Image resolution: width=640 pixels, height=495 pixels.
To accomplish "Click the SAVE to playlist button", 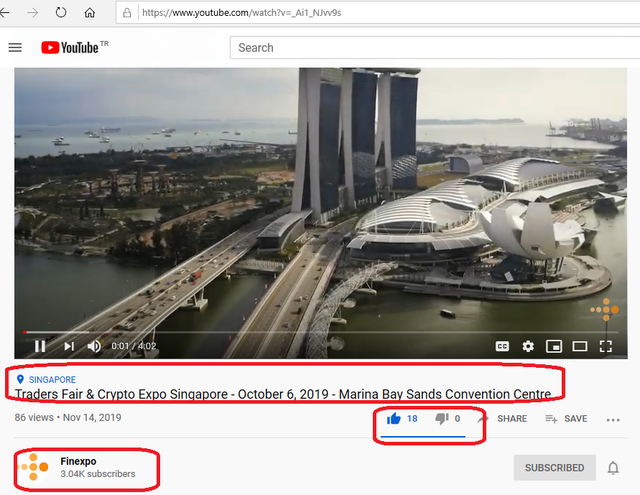I will click(567, 419).
